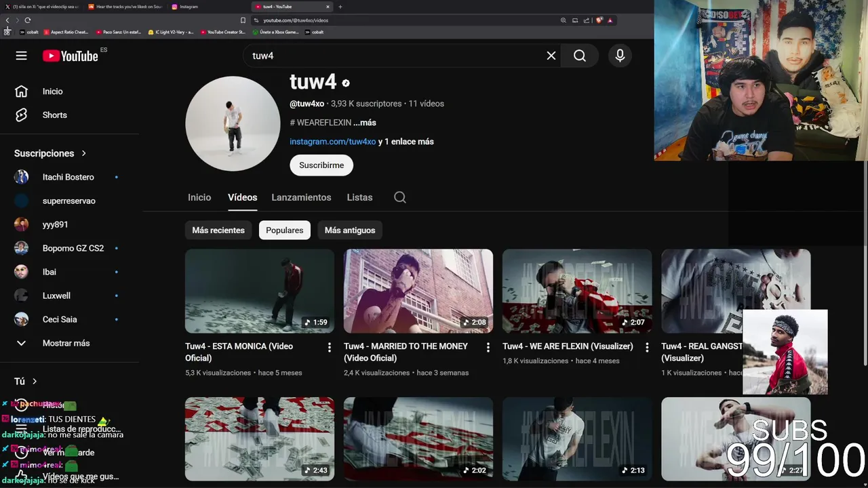Filter videos by Más recientes
This screenshot has height=488, width=868.
pyautogui.click(x=218, y=230)
